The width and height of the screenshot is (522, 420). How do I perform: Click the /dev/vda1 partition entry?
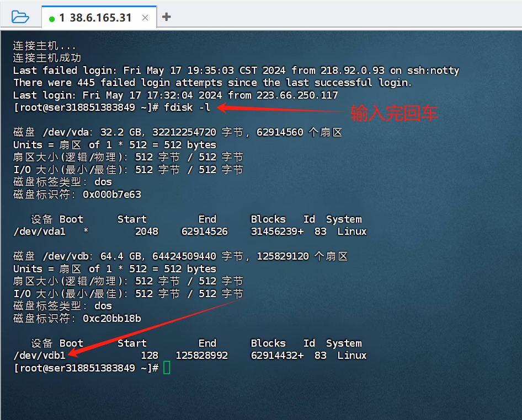pyautogui.click(x=39, y=231)
